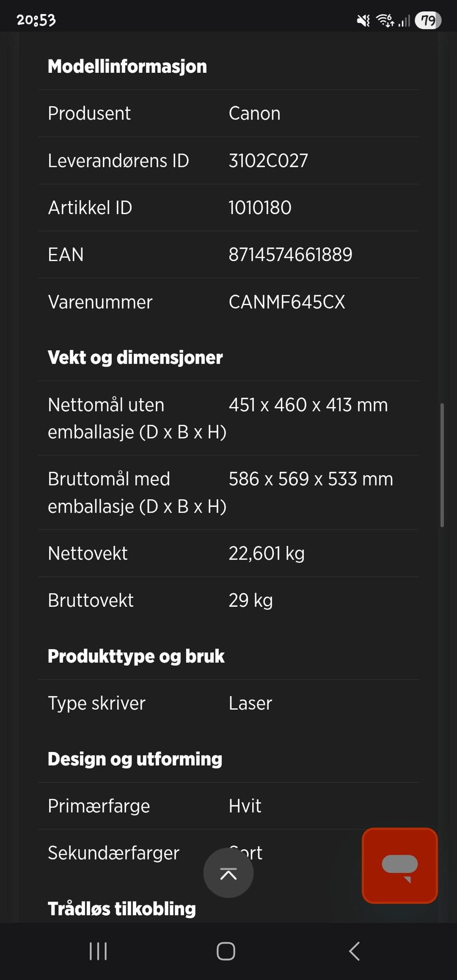Tap the Type skriver row Laser
Screen dimensions: 457x980
pyautogui.click(x=228, y=703)
